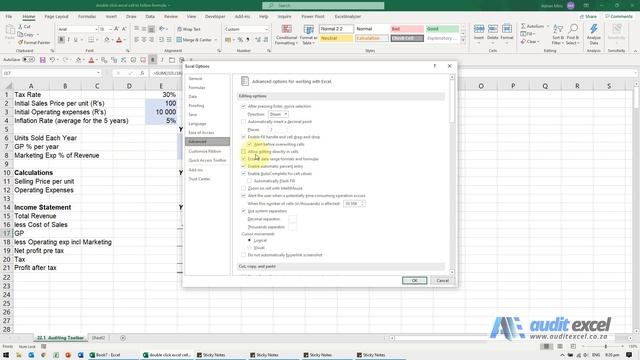Click the Format as Table icon
Image resolution: width=640 pixels, height=360 pixels.
[309, 29]
